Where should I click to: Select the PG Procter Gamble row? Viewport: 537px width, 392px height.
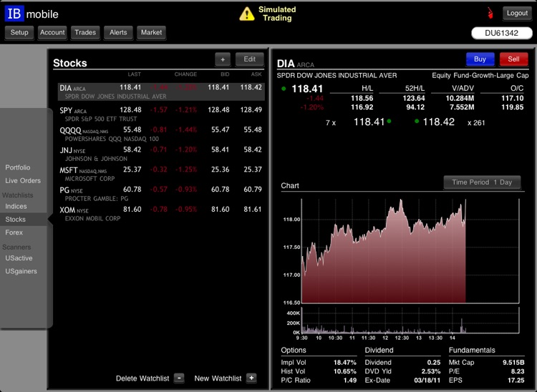pos(161,194)
